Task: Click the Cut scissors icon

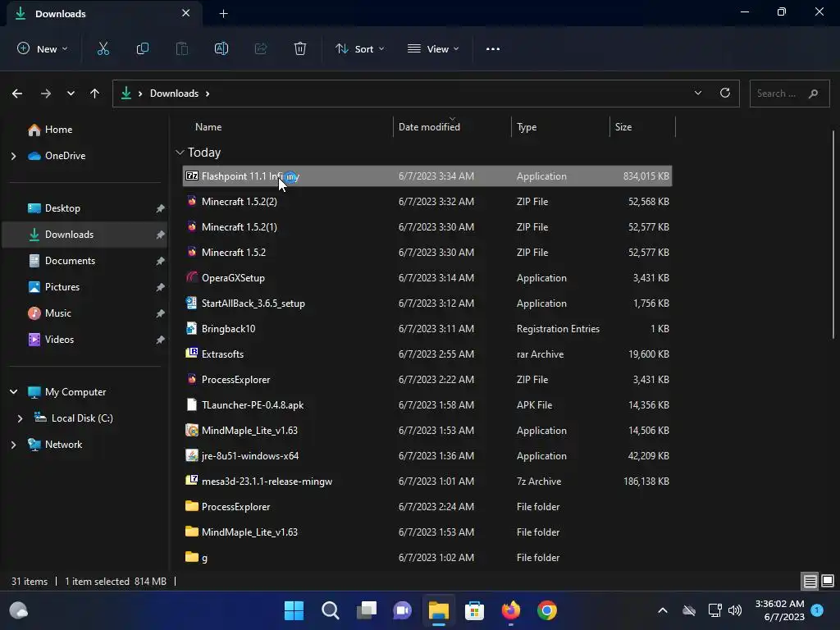Action: tap(103, 48)
